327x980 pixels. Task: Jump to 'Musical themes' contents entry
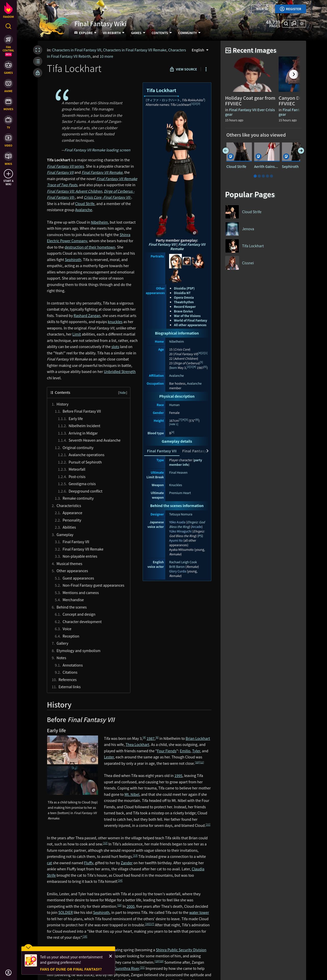(x=69, y=564)
